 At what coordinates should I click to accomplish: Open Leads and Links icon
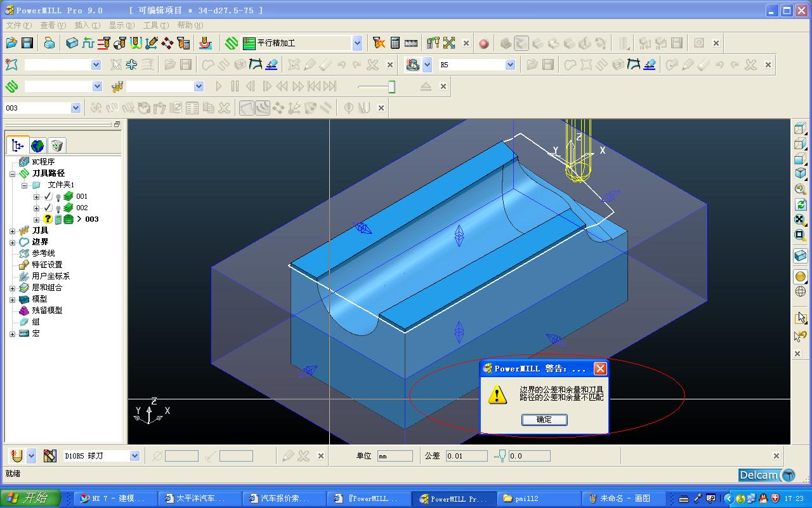[136, 43]
